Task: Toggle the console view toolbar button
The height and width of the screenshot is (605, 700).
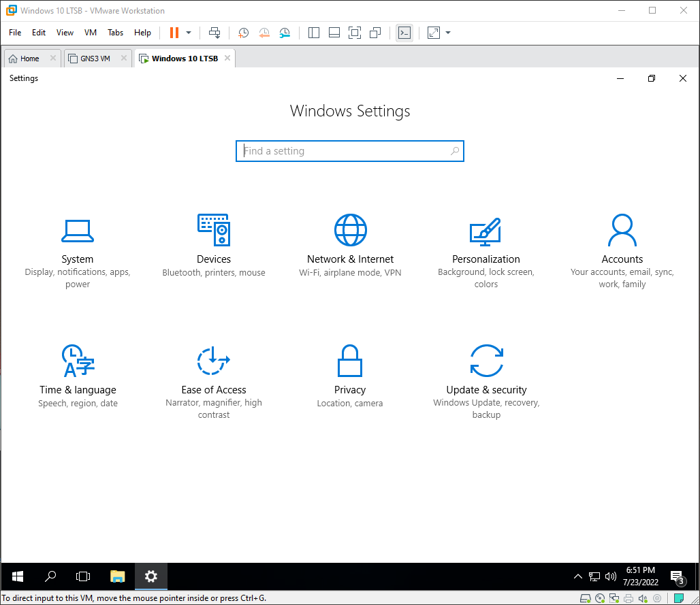Action: [x=404, y=33]
